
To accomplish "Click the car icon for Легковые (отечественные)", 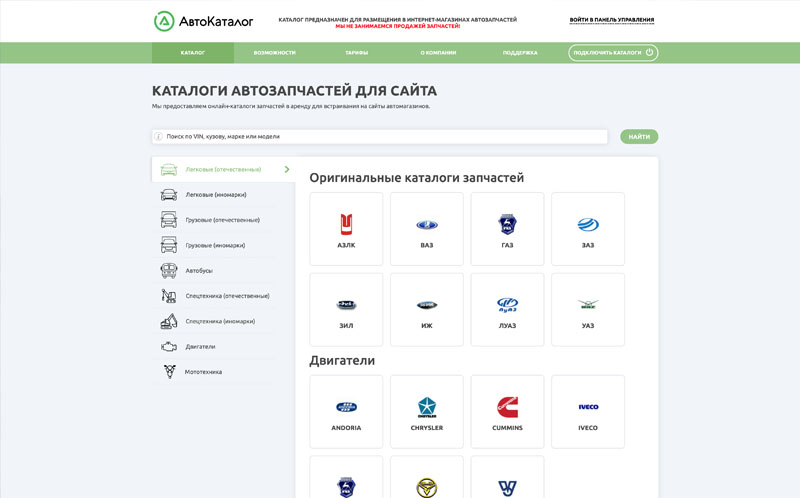I will coord(169,169).
